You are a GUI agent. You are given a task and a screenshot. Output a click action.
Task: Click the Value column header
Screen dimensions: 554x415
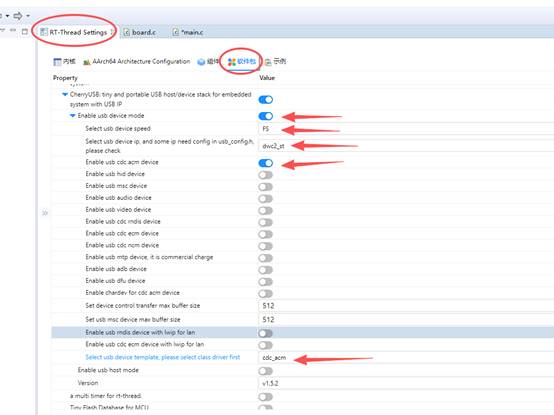coord(267,78)
